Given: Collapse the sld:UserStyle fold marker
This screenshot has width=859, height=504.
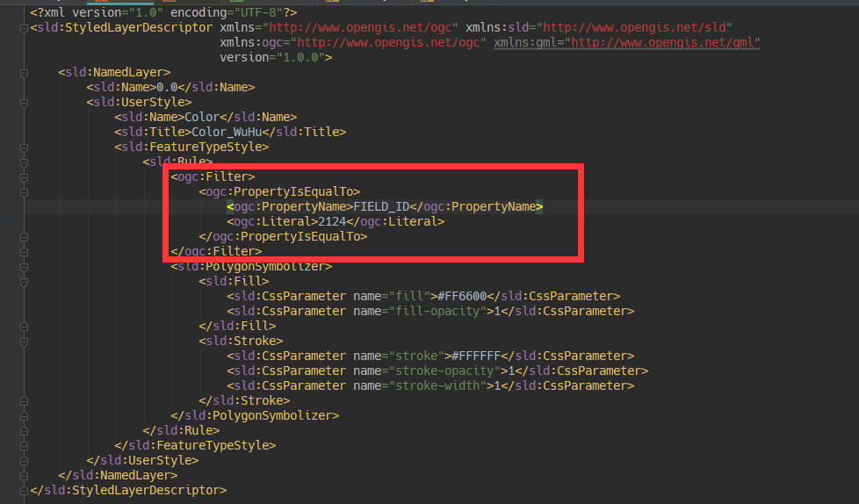Looking at the screenshot, I should pos(24,103).
